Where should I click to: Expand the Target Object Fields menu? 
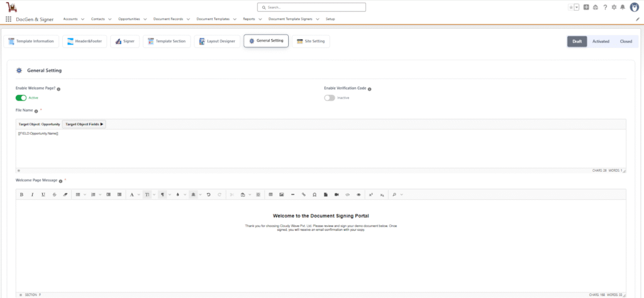pyautogui.click(x=84, y=124)
